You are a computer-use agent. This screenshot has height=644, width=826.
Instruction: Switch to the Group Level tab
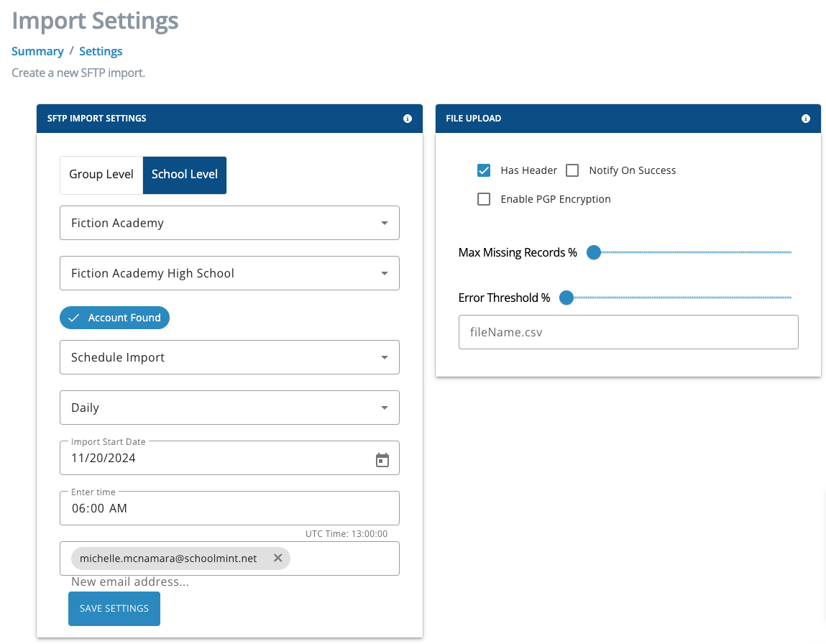pyautogui.click(x=101, y=175)
